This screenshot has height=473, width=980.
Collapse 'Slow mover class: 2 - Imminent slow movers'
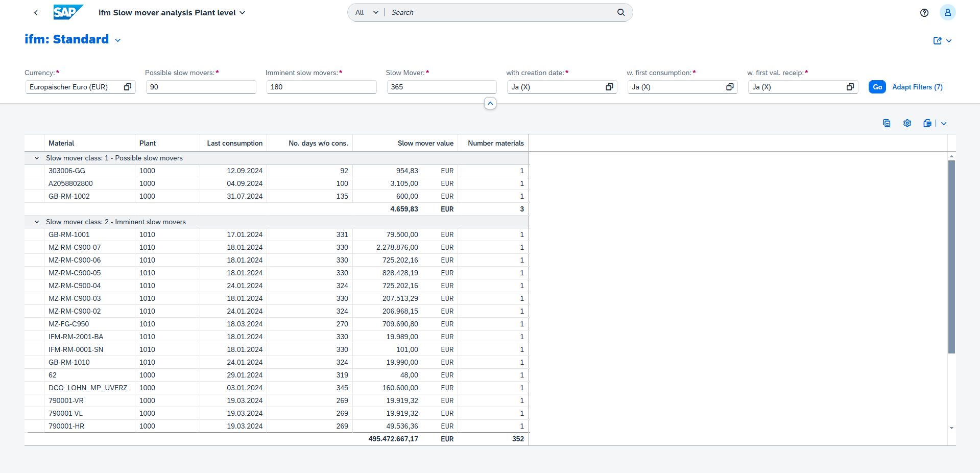36,222
